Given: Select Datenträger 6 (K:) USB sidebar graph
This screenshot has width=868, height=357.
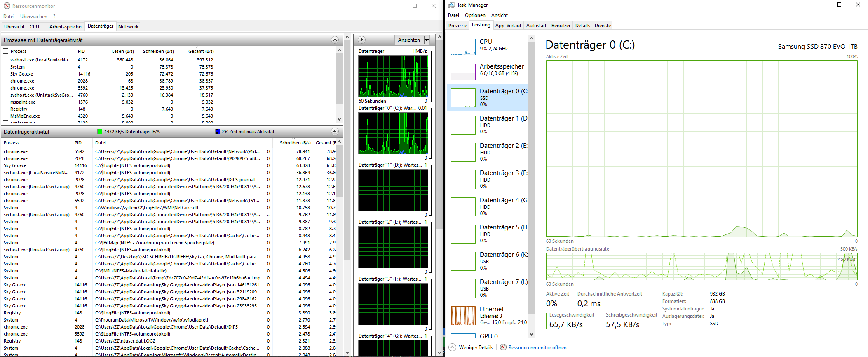Looking at the screenshot, I should (x=463, y=261).
